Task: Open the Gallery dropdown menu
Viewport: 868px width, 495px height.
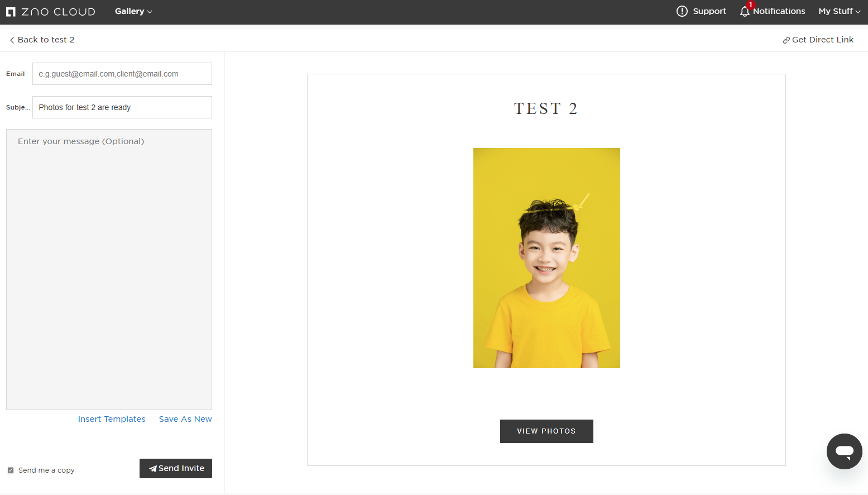Action: [133, 11]
